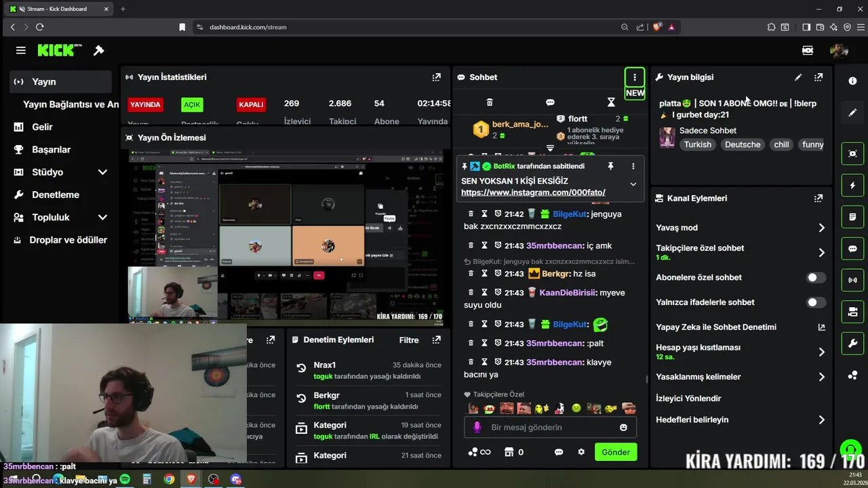Select Yayın in the sidebar

click(60, 81)
